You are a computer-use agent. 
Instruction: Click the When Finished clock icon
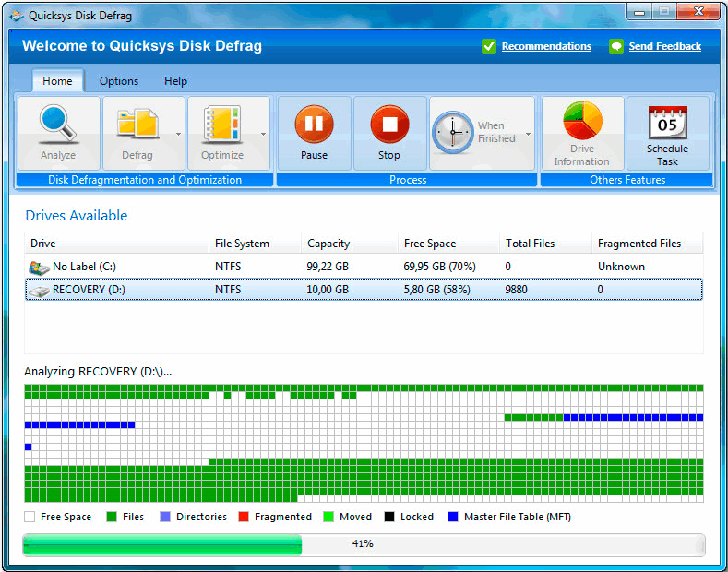click(453, 133)
